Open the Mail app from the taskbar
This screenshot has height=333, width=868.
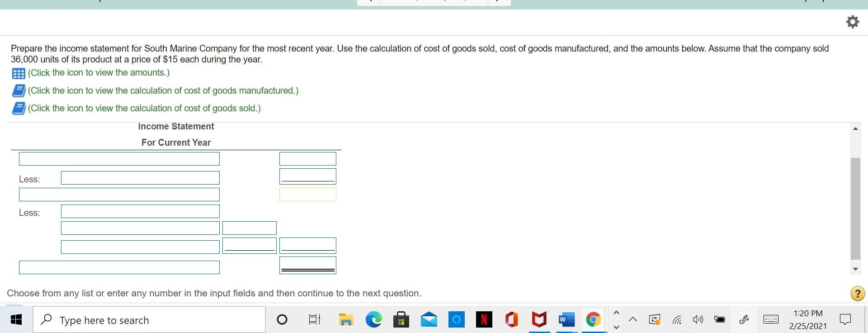[x=429, y=320]
